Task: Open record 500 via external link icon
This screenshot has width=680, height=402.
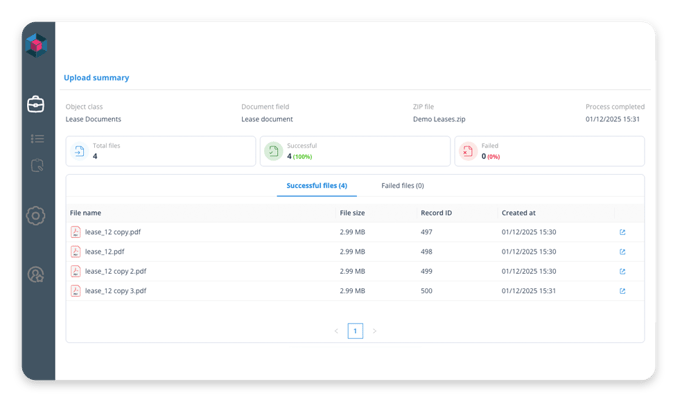Action: coord(622,291)
